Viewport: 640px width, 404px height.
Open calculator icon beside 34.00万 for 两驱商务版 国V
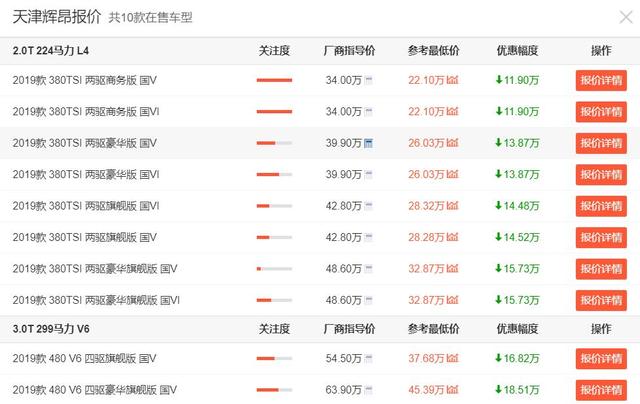coord(368,80)
